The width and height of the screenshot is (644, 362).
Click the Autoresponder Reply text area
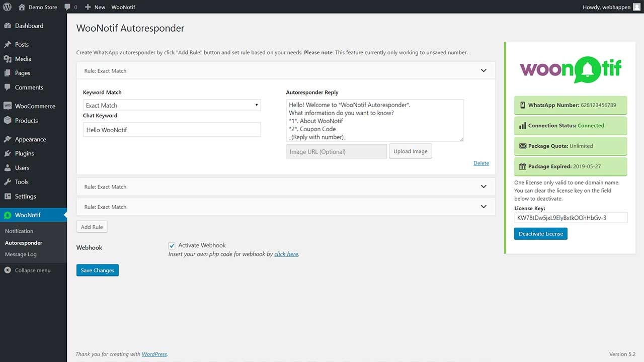tap(375, 121)
